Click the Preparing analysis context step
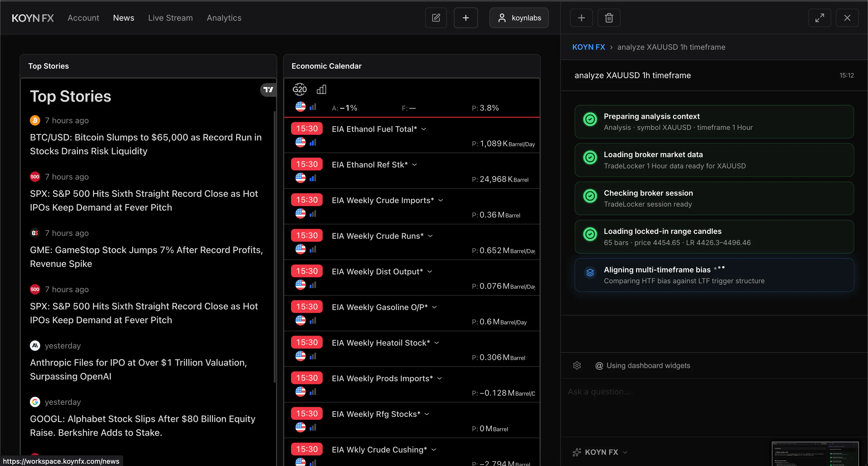The image size is (868, 466). (714, 122)
